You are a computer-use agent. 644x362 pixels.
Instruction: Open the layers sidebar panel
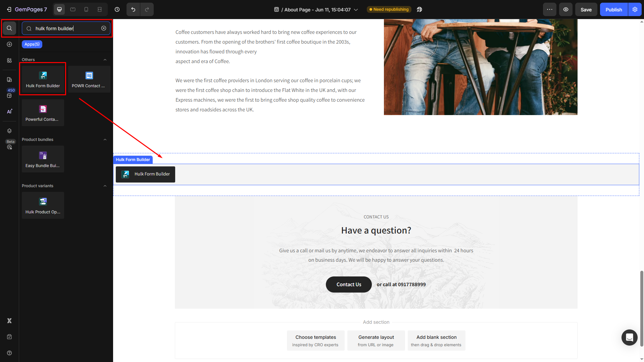pos(9,131)
